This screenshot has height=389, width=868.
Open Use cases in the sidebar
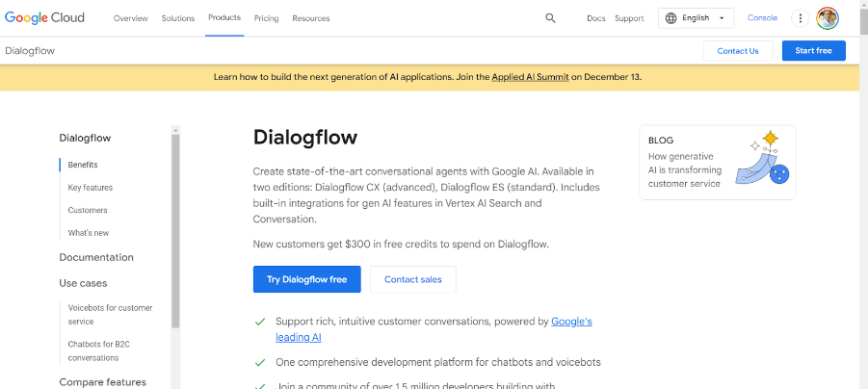point(83,283)
